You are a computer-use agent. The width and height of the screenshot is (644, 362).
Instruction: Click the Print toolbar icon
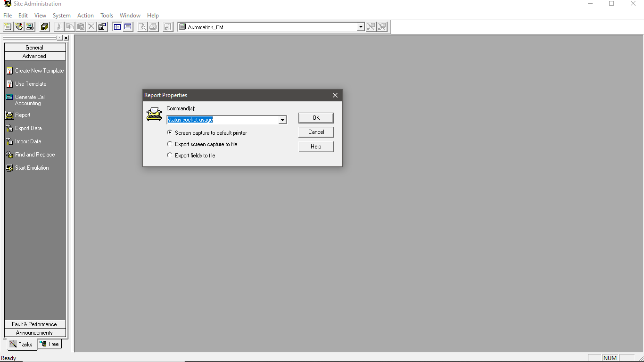coord(153,27)
